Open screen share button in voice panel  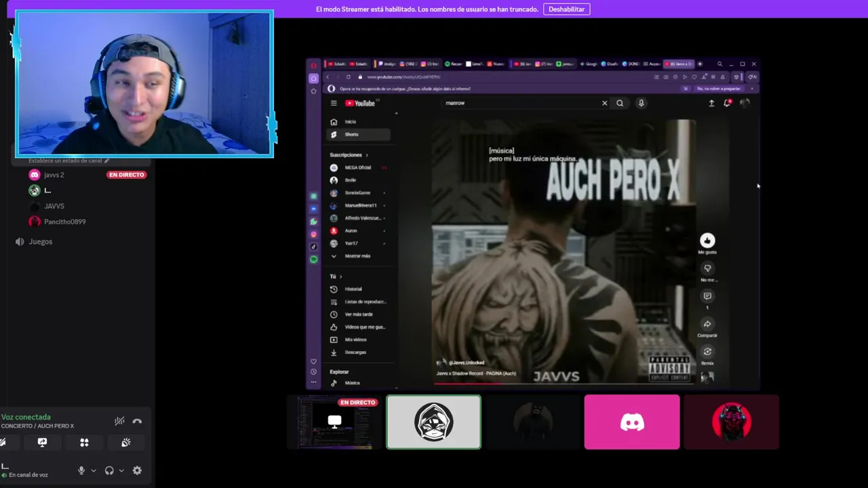coord(42,443)
